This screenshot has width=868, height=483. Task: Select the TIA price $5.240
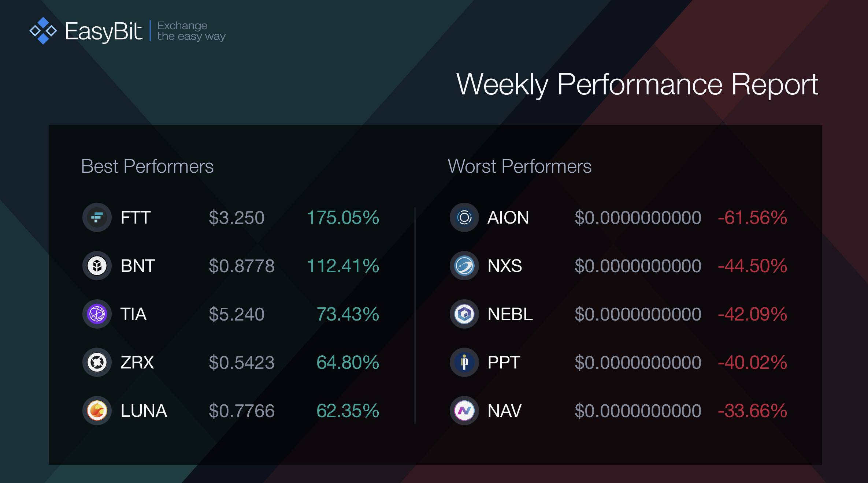tap(237, 314)
